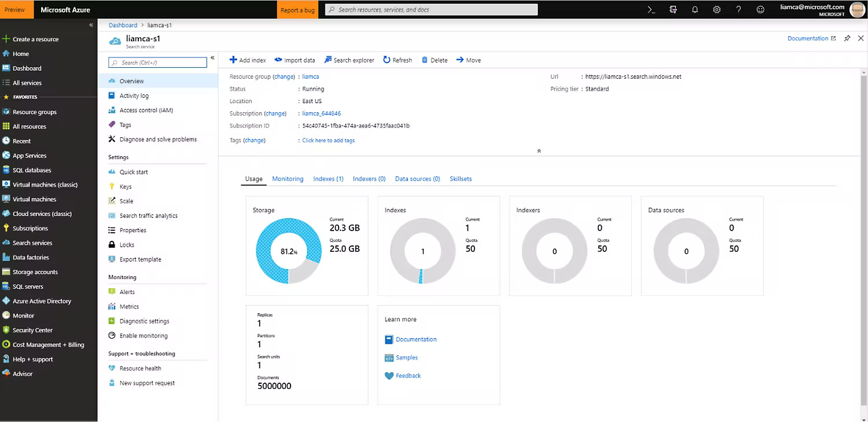Open Cloud Shell from top bar
The width and height of the screenshot is (868, 422).
(651, 10)
